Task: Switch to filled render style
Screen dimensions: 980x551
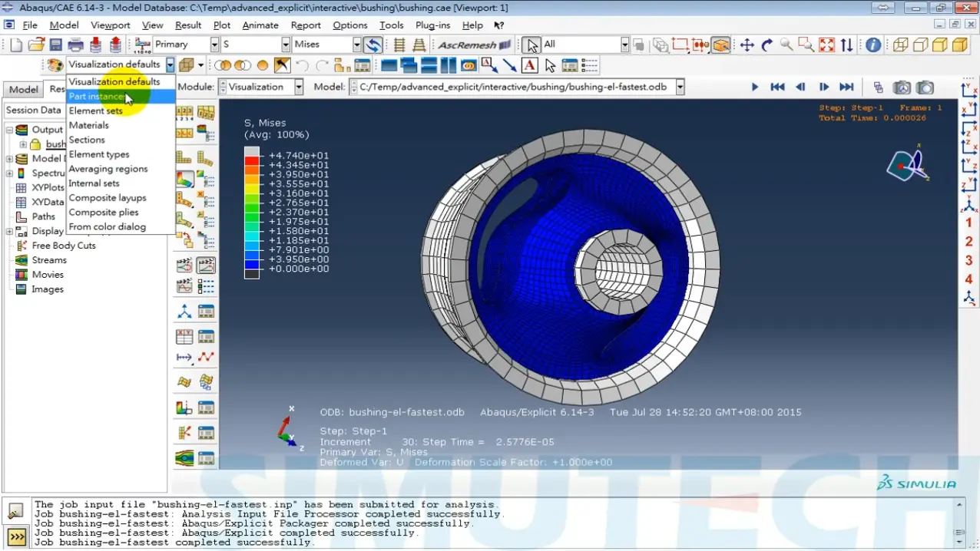Action: (x=940, y=45)
